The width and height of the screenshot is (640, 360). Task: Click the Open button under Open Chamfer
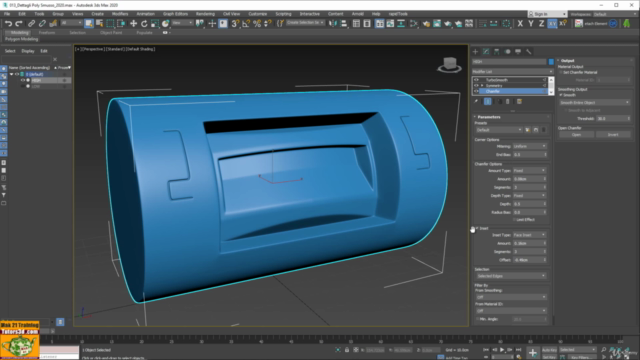[x=576, y=135]
